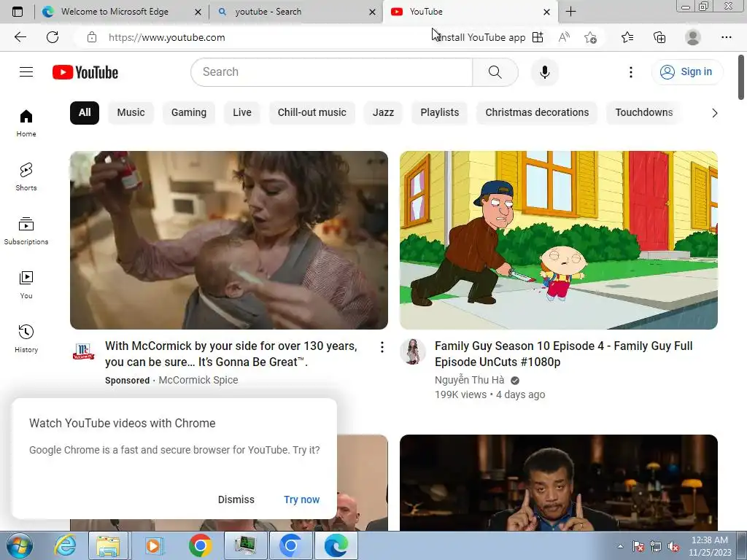Open a new browser tab
747x560 pixels.
(x=570, y=12)
